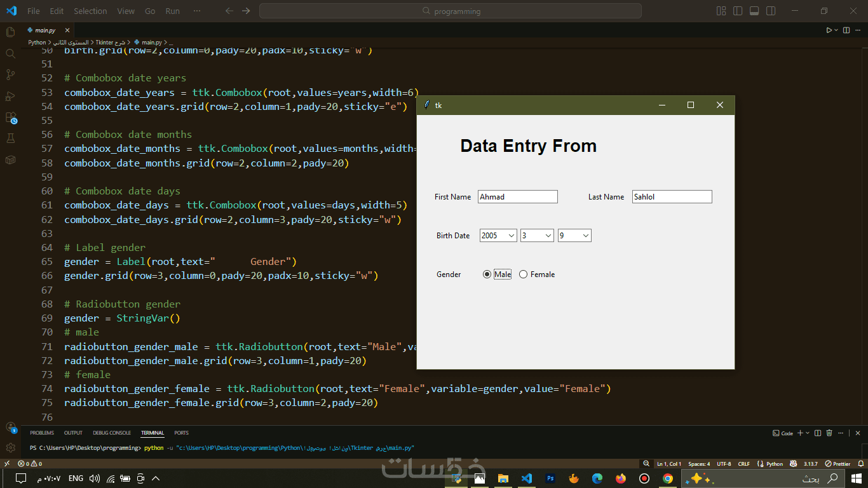This screenshot has height=488, width=868.
Task: Click the remote window indicator in status bar
Action: pyautogui.click(x=7, y=464)
